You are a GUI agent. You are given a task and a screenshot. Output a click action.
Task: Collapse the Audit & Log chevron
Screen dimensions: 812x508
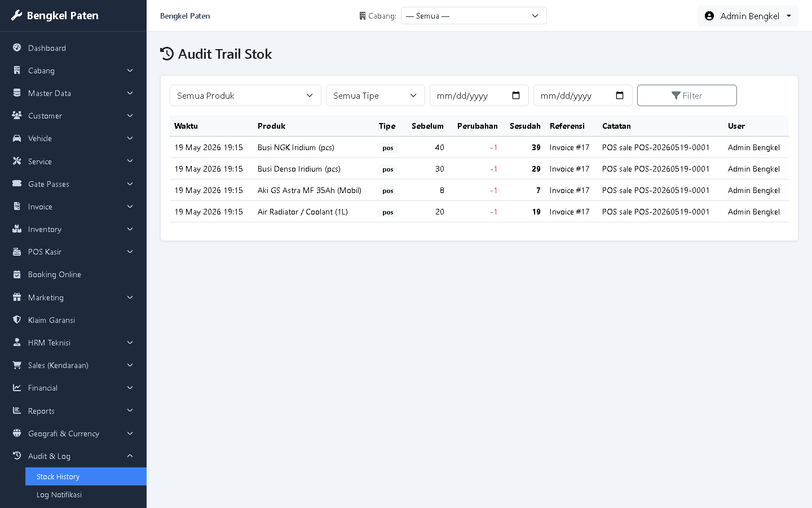[x=130, y=456]
